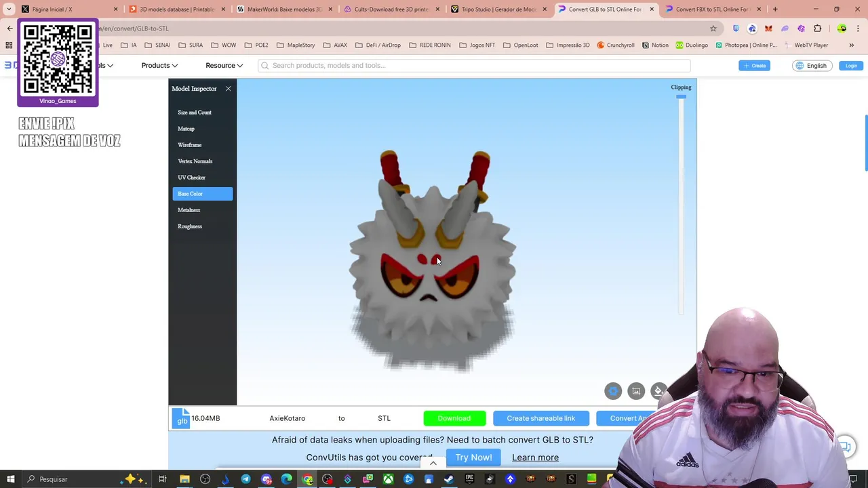This screenshot has width=868, height=488.
Task: Open the REDE RONIN bookmarks folder
Action: coord(430,45)
